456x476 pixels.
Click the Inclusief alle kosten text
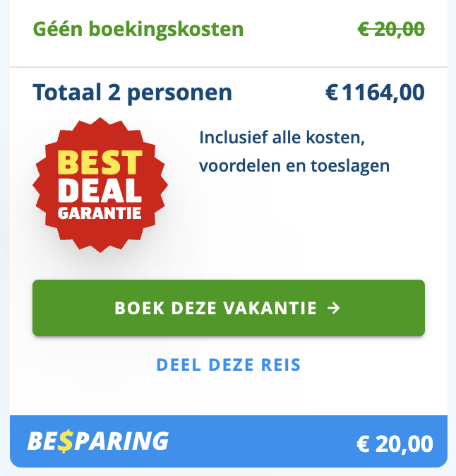tap(282, 136)
